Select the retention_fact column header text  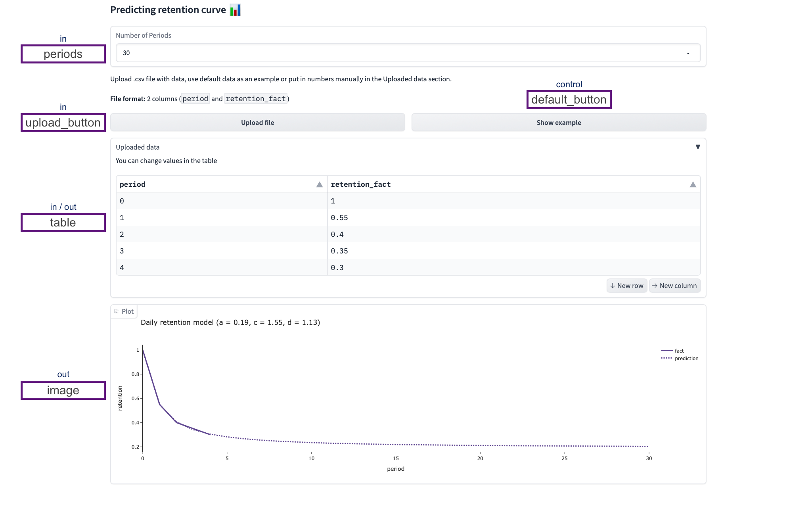(361, 184)
